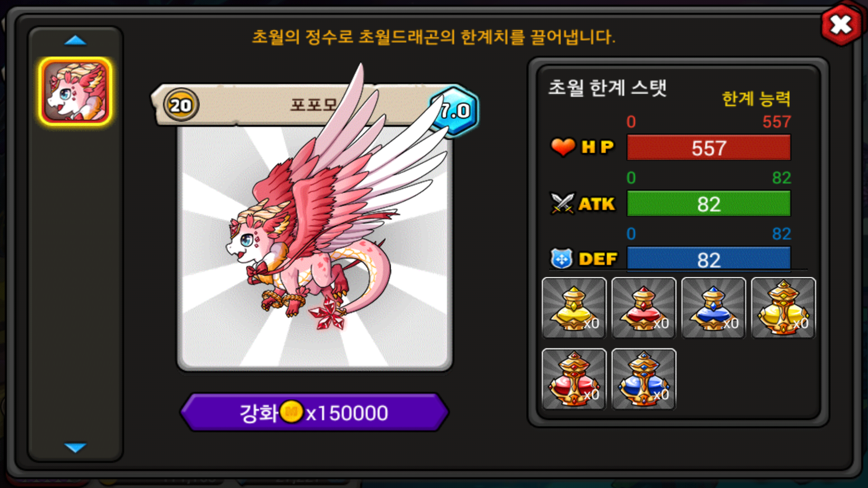Image resolution: width=868 pixels, height=488 pixels.
Task: Click the level 20 badge
Action: [x=181, y=105]
